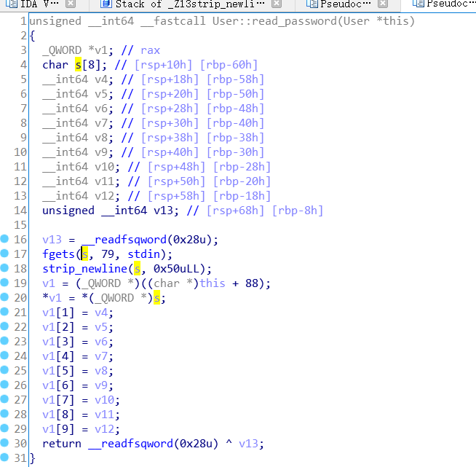
Task: Click the v1[5] array assignment target
Action: point(58,371)
